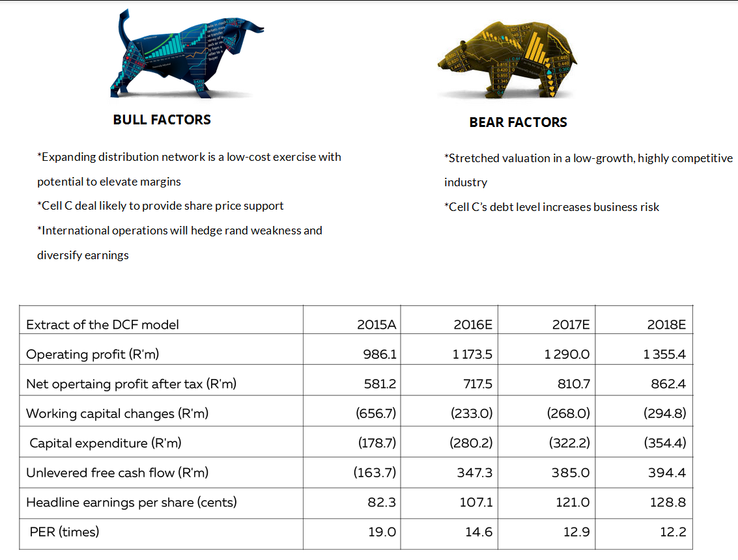Click the Headline earnings per share label

(x=132, y=502)
